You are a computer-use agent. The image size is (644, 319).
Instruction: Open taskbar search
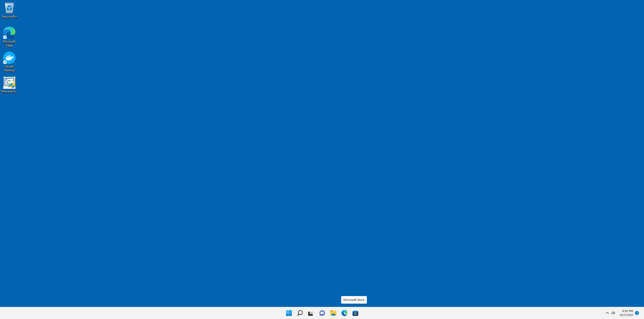300,313
